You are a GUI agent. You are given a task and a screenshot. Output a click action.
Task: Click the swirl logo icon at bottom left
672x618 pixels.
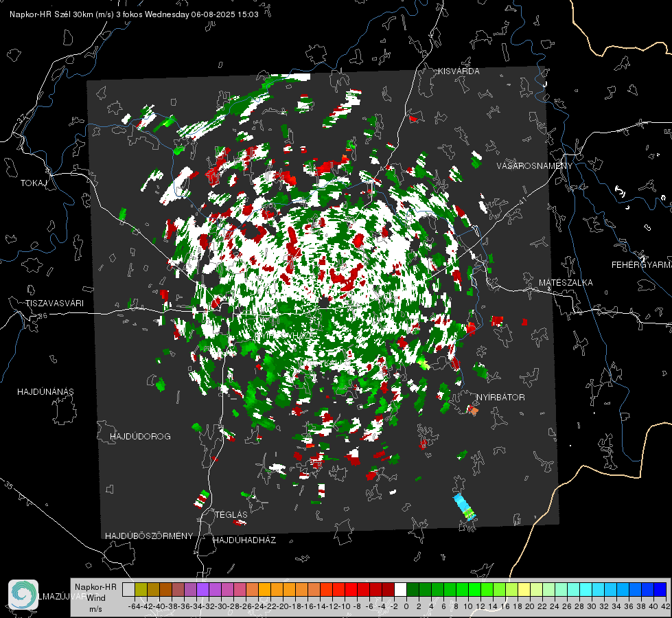click(x=23, y=595)
